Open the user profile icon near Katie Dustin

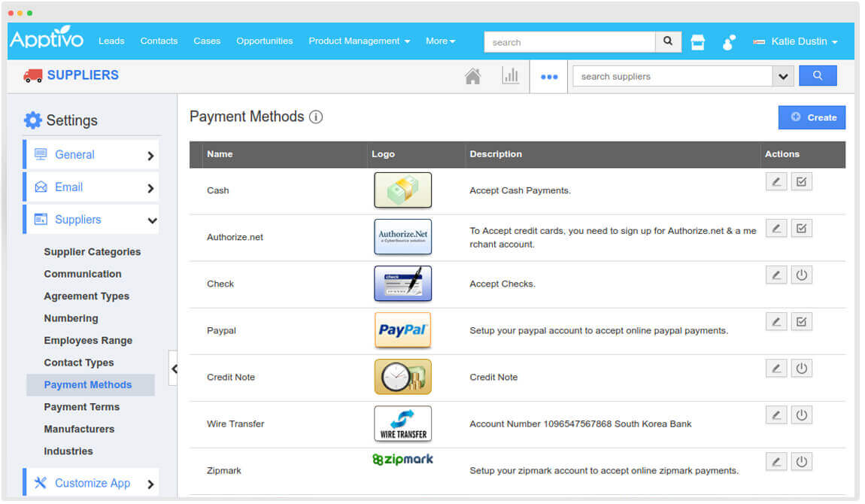pos(728,42)
